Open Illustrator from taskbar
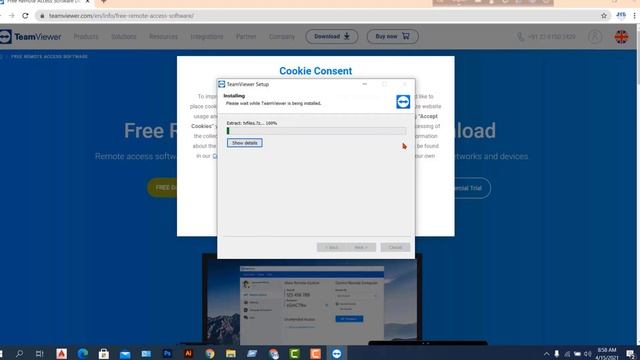 point(188,353)
